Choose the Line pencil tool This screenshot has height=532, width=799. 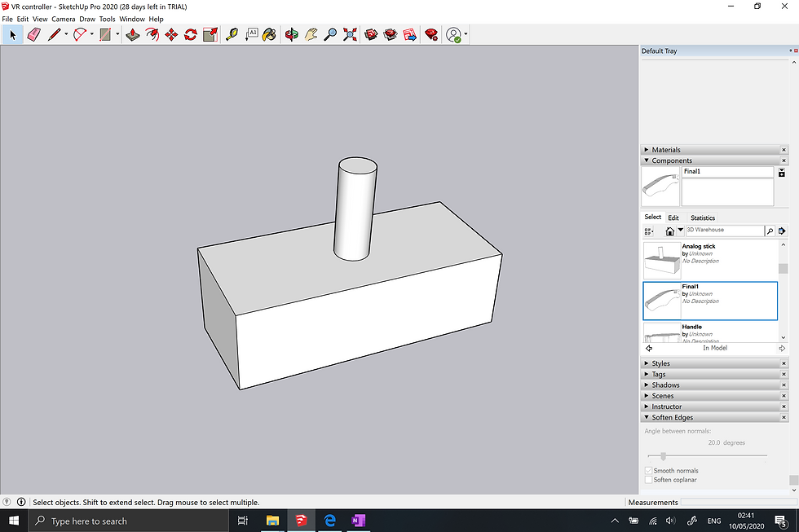[54, 34]
